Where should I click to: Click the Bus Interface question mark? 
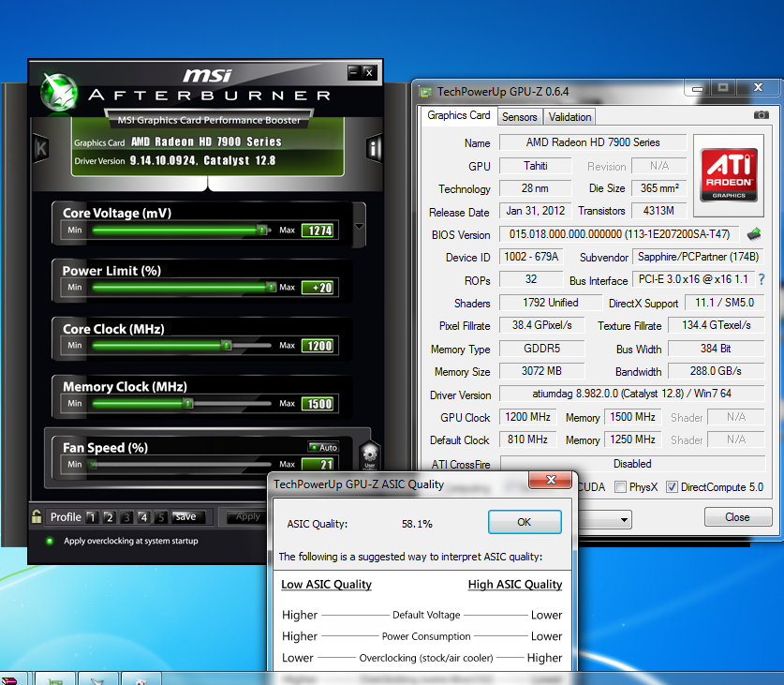[x=762, y=279]
